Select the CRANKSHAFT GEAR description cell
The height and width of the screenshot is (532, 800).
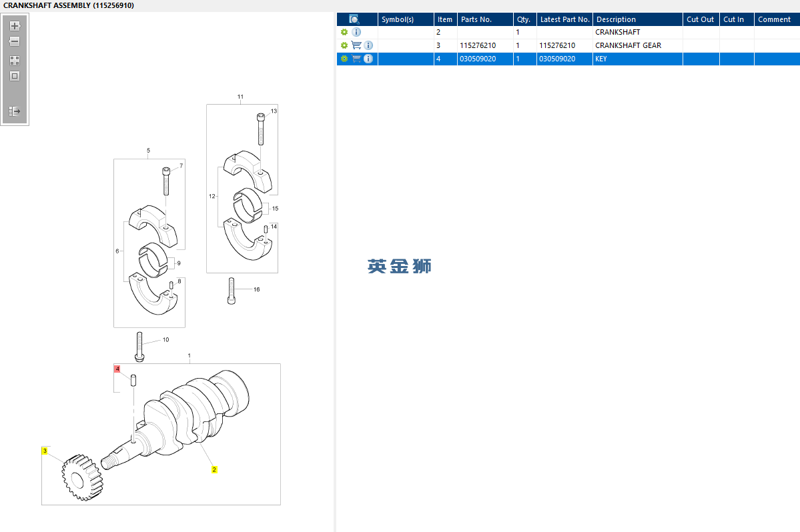tap(638, 45)
